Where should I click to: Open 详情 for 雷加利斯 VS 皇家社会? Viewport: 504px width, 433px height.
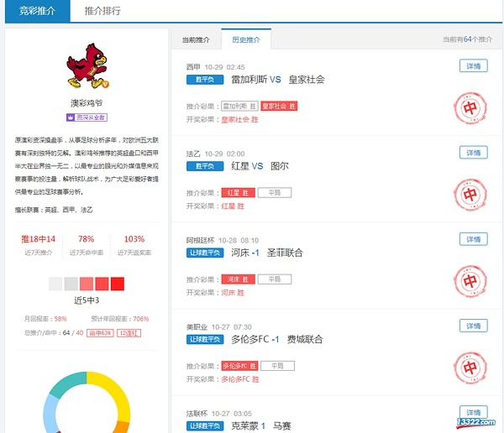click(x=474, y=65)
